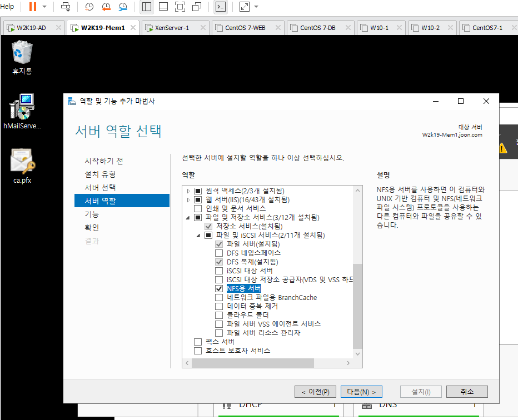
Task: Click the 이전(P) previous button
Action: [x=316, y=392]
